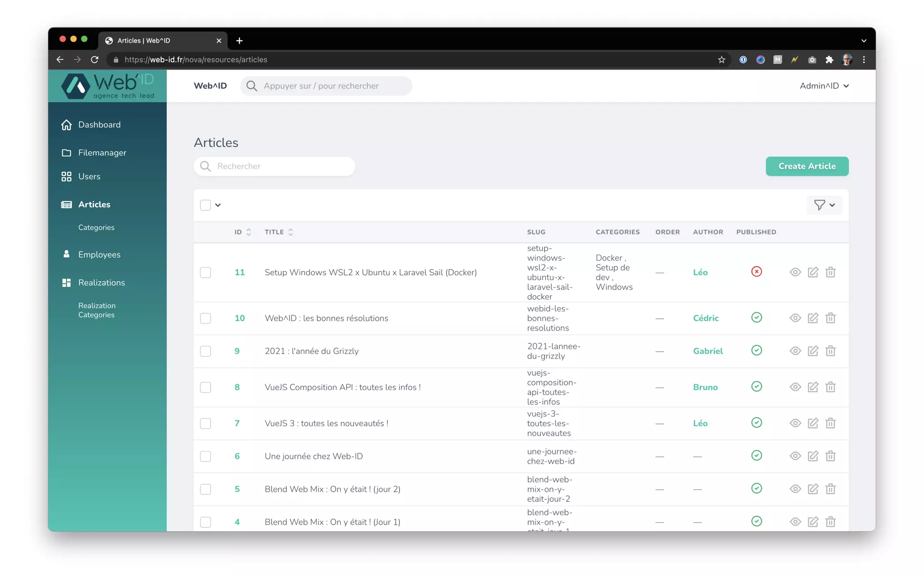This screenshot has width=924, height=578.
Task: Open the Admin^ID user menu
Action: coord(824,86)
